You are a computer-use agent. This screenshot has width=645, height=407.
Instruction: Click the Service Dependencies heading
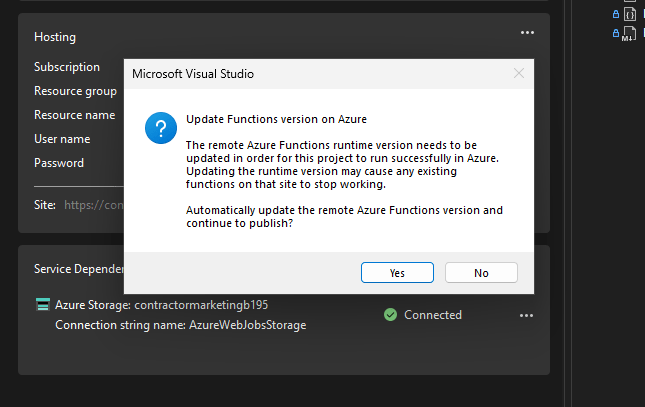tap(79, 269)
